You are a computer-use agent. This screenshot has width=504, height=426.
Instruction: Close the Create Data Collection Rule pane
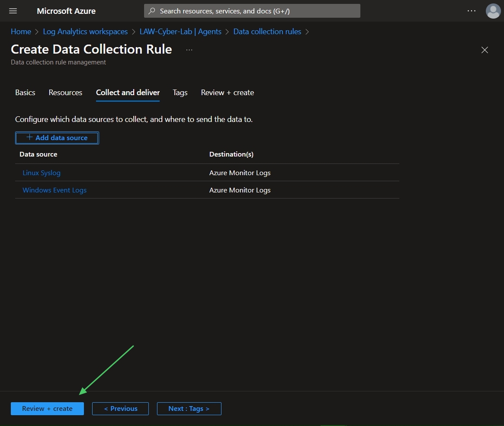pyautogui.click(x=485, y=50)
